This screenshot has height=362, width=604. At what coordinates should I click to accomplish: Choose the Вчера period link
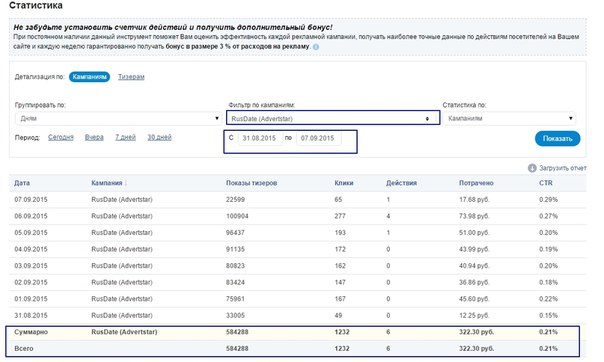(94, 137)
